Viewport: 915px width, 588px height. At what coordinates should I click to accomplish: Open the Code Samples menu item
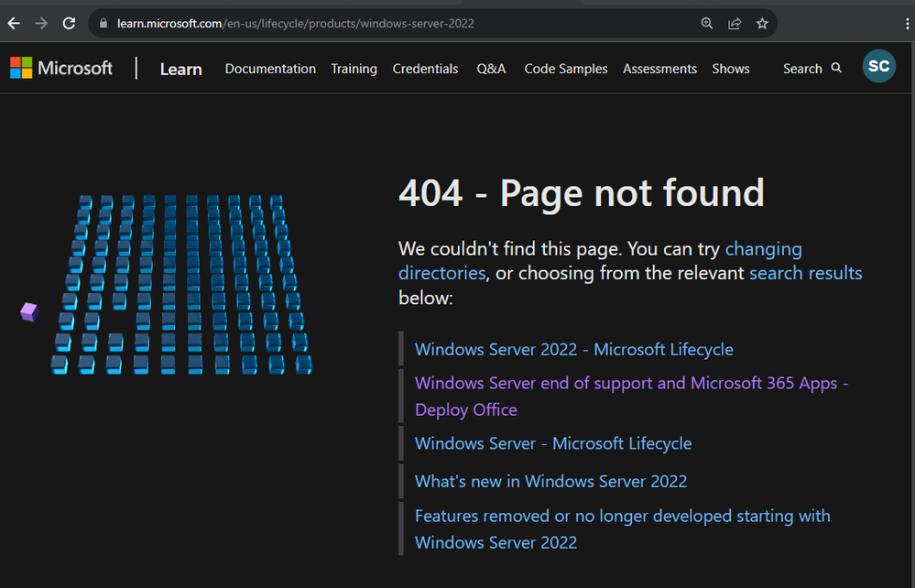coord(565,69)
